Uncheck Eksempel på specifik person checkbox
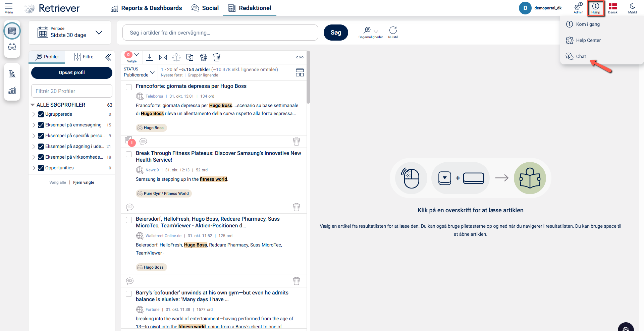 coord(41,136)
